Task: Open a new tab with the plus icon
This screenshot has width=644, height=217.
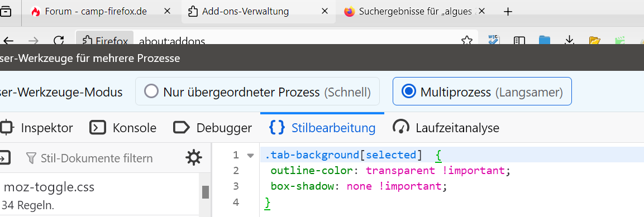Action: click(x=508, y=12)
